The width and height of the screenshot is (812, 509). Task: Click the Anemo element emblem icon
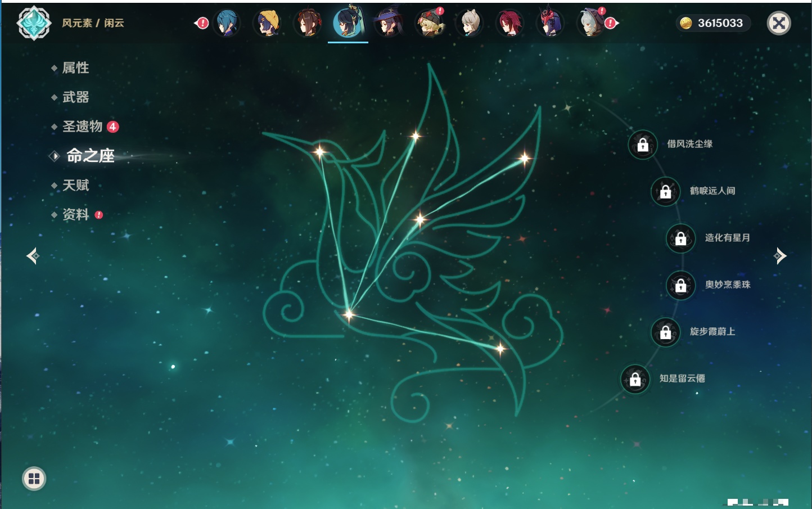click(x=34, y=23)
